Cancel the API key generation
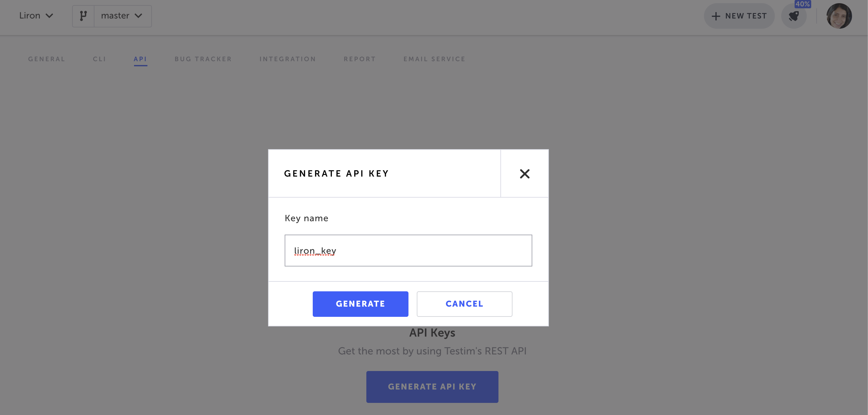 click(464, 303)
